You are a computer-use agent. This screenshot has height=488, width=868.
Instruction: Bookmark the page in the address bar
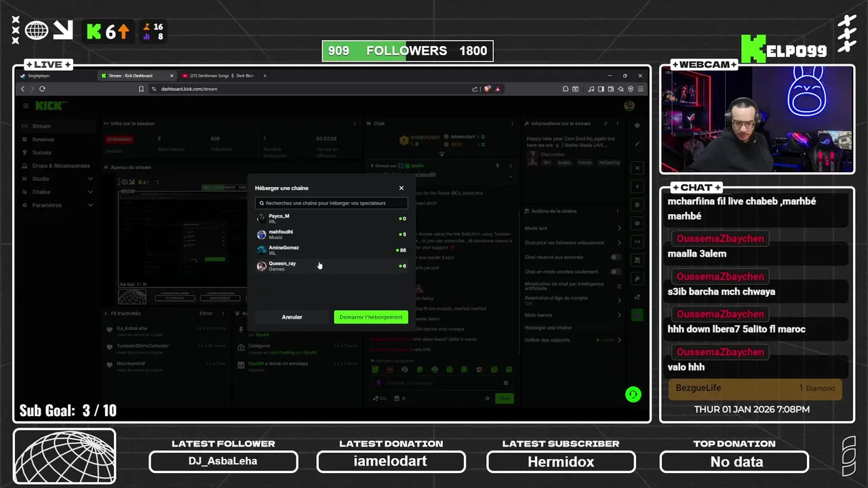click(x=141, y=89)
